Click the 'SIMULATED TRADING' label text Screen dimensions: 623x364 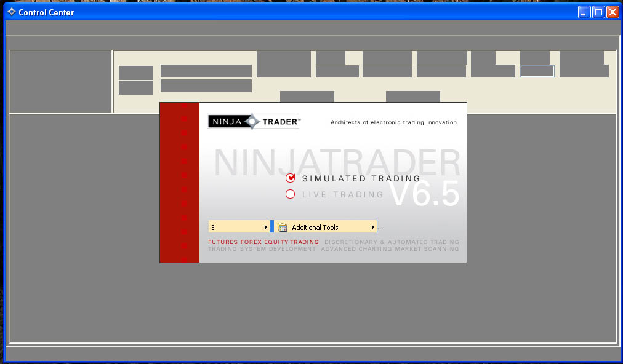click(361, 179)
